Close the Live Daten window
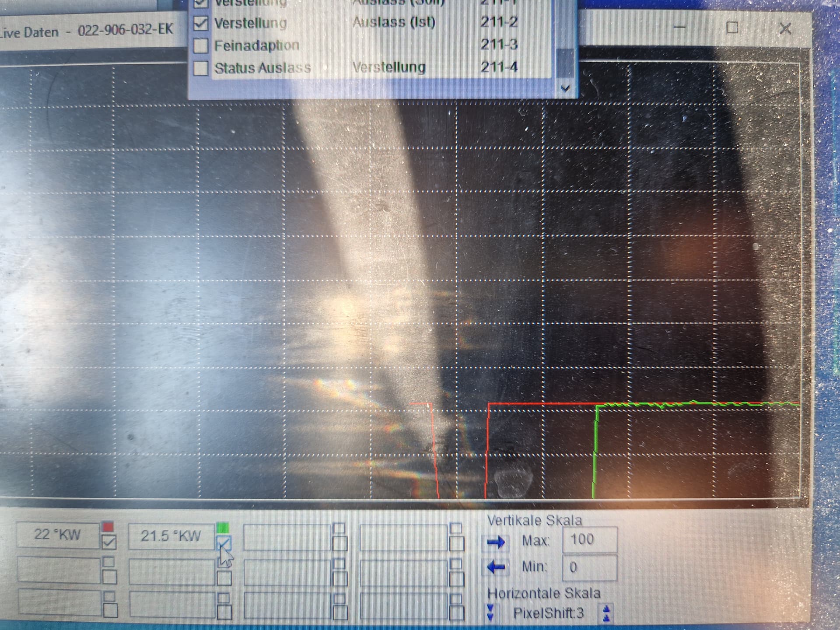This screenshot has height=630, width=840. tap(785, 29)
